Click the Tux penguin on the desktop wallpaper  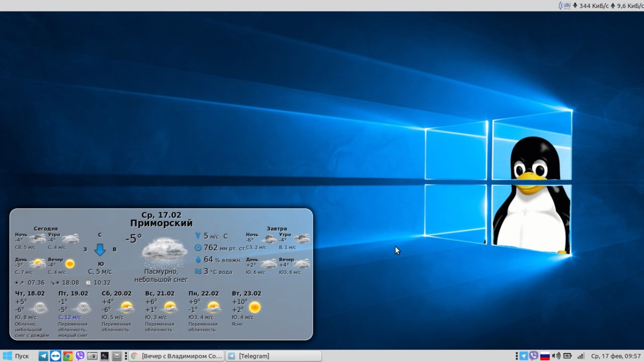(532, 194)
